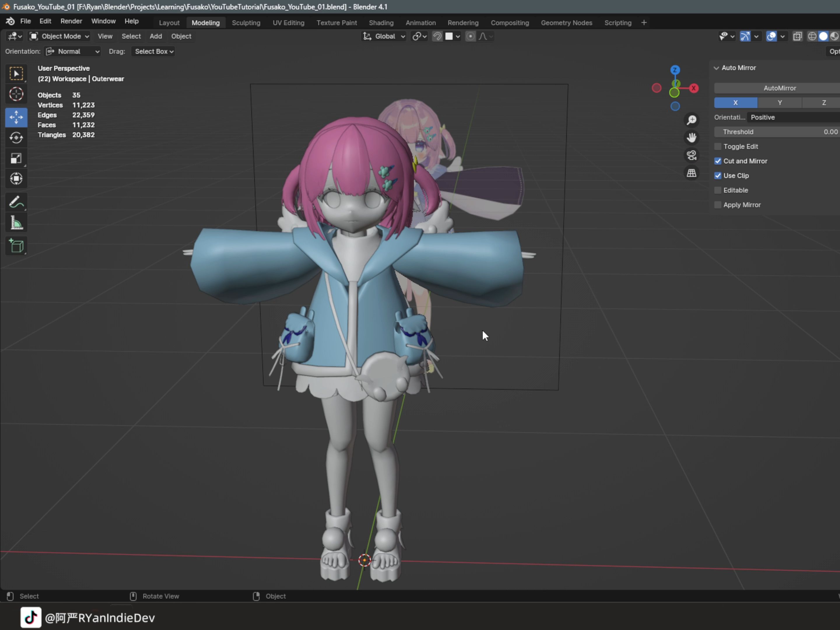Uncheck Cut and Mirror option
The width and height of the screenshot is (840, 630).
(717, 161)
